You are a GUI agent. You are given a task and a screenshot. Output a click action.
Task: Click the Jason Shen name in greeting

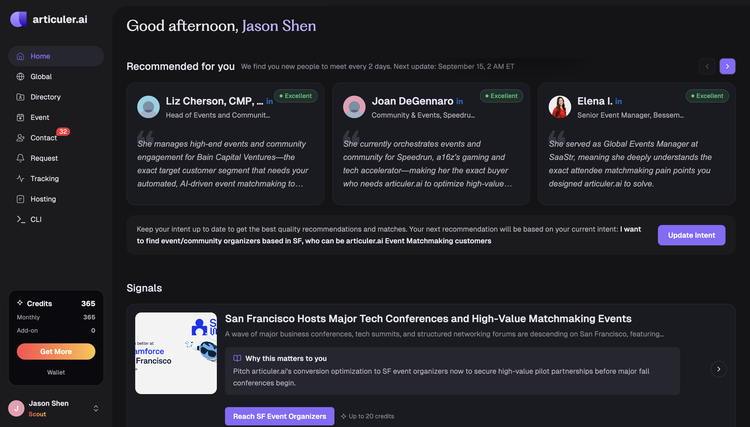click(x=279, y=26)
